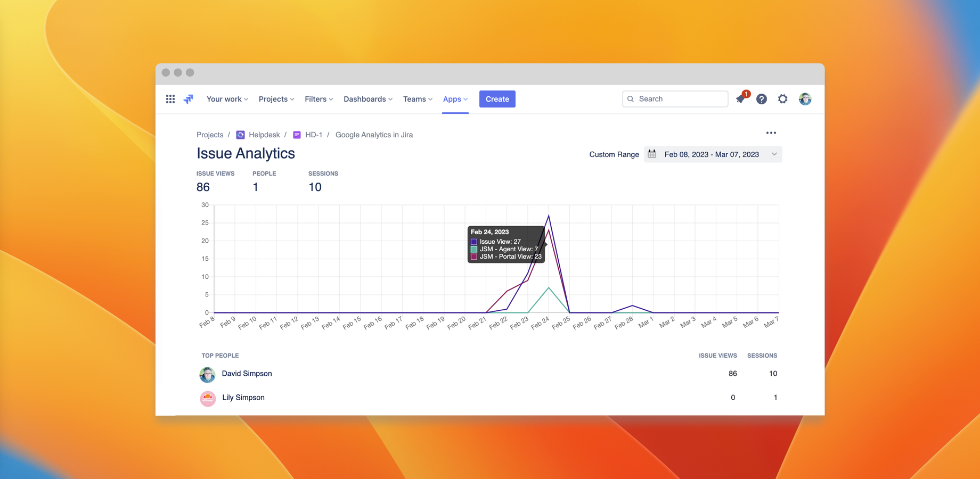Viewport: 980px width, 479px height.
Task: Expand the Apps menu
Action: coord(455,99)
